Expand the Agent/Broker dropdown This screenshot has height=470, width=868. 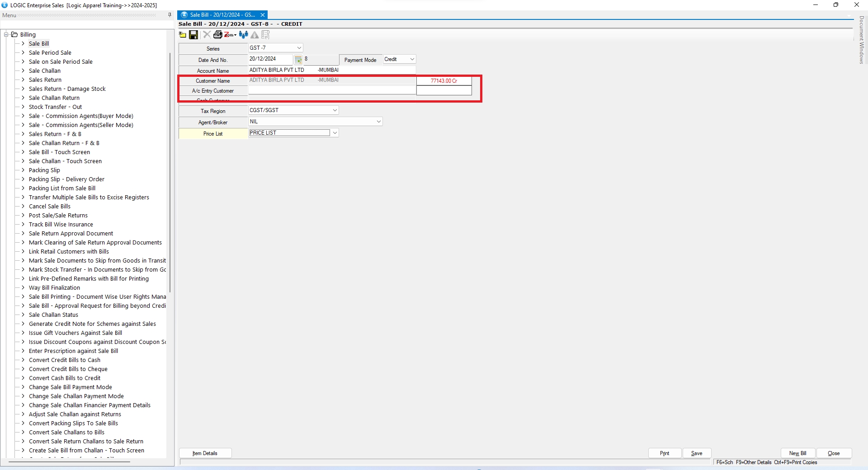(378, 122)
